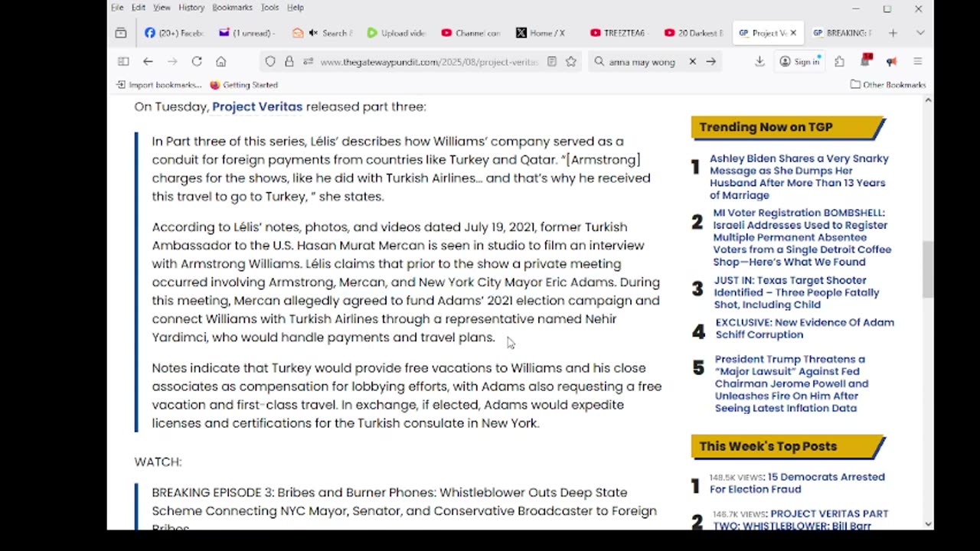Open the Project Veritas link in article
This screenshot has height=551, width=980.
click(x=257, y=106)
